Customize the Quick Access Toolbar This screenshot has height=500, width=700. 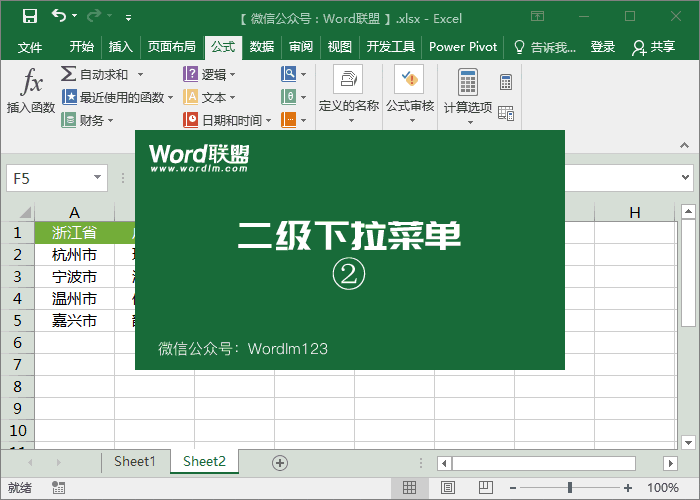click(128, 18)
